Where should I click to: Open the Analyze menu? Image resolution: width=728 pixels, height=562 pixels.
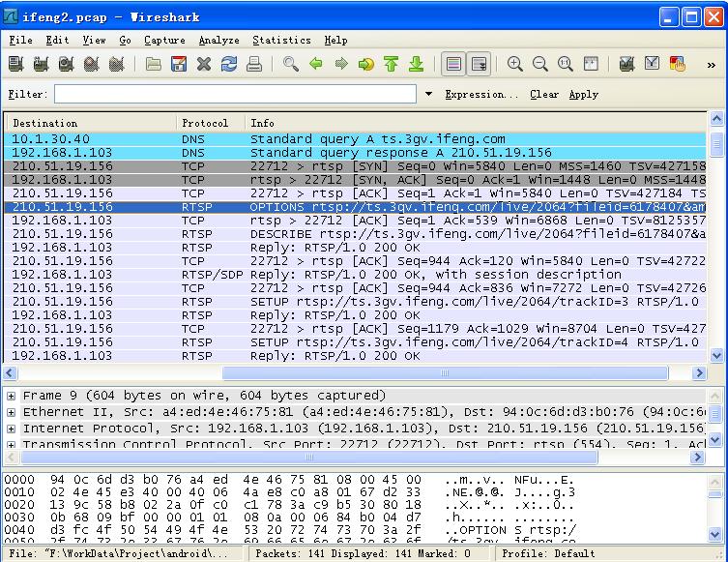(x=218, y=40)
